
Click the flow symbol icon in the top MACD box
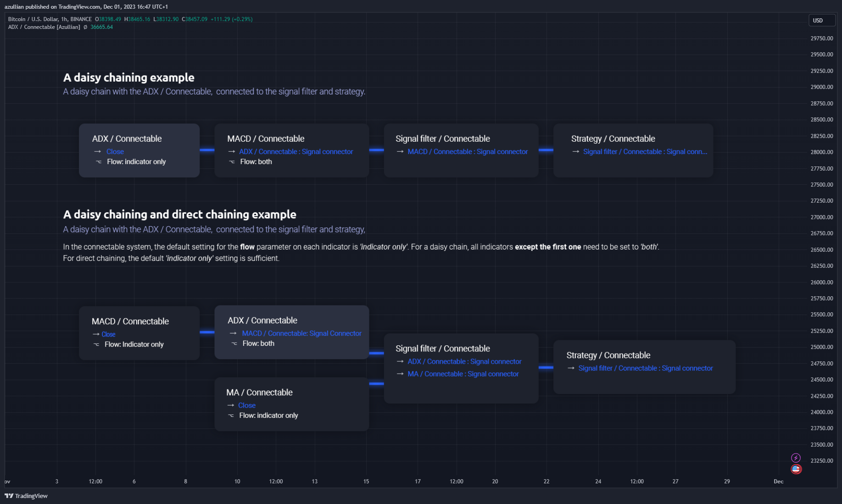coord(232,161)
